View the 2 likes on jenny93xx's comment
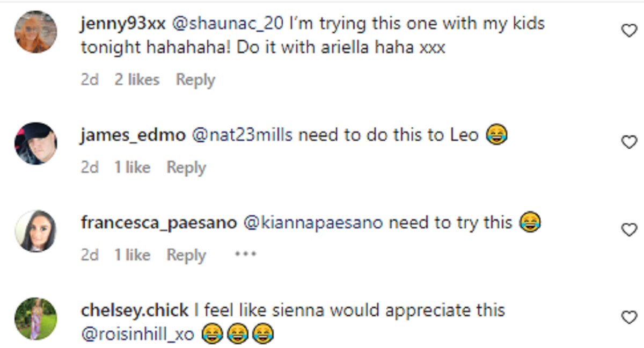This screenshot has width=644, height=348. (137, 80)
